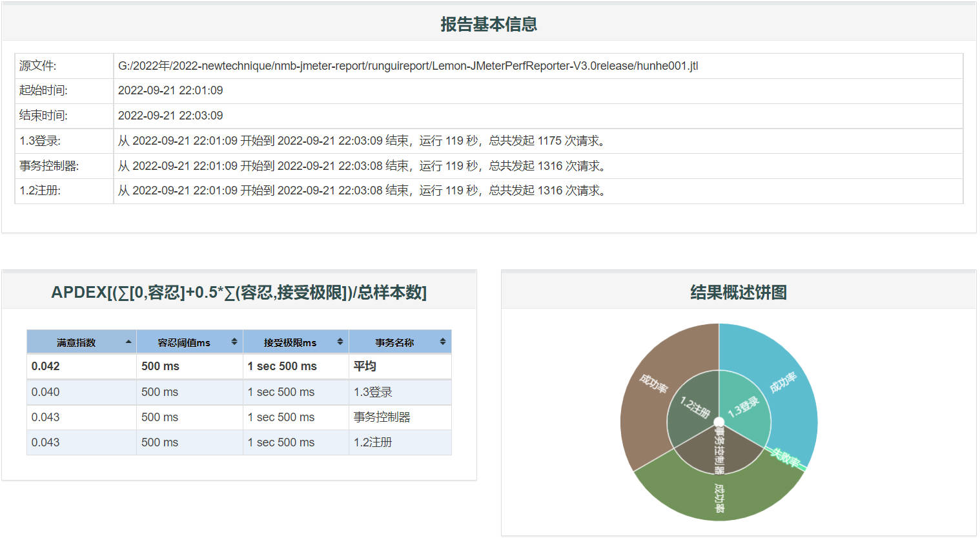Click the 结束时间 label

click(x=43, y=116)
